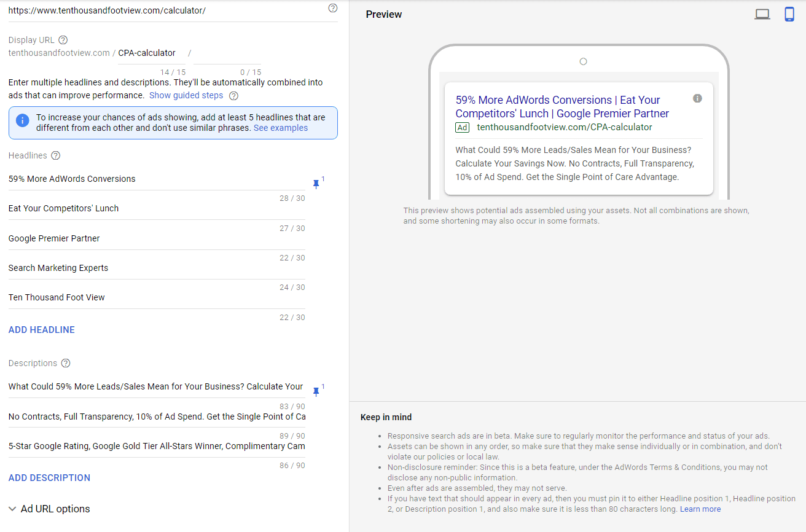Click help icon beside Show guided steps
This screenshot has width=806, height=532.
(x=233, y=96)
